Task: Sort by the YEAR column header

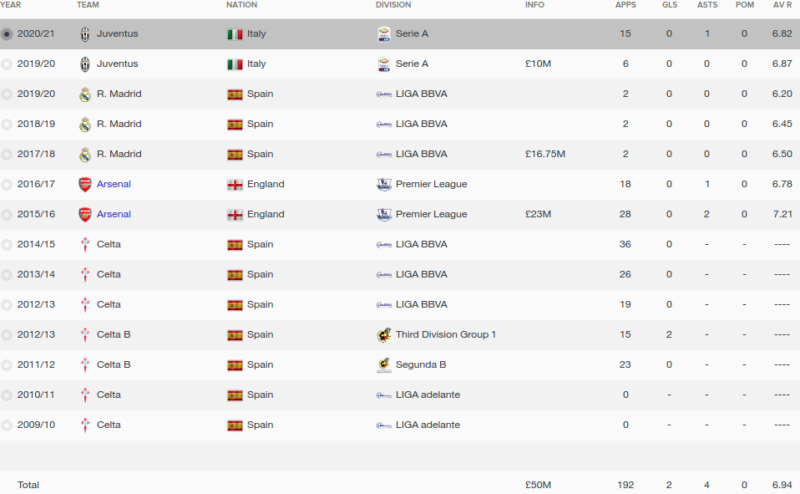Action: pos(11,5)
